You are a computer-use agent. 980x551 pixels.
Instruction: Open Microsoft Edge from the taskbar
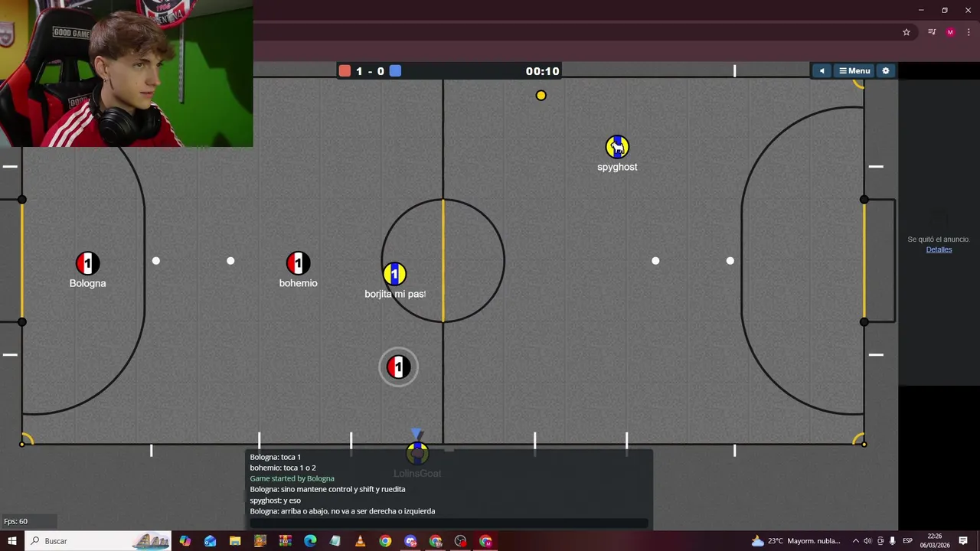pos(310,541)
